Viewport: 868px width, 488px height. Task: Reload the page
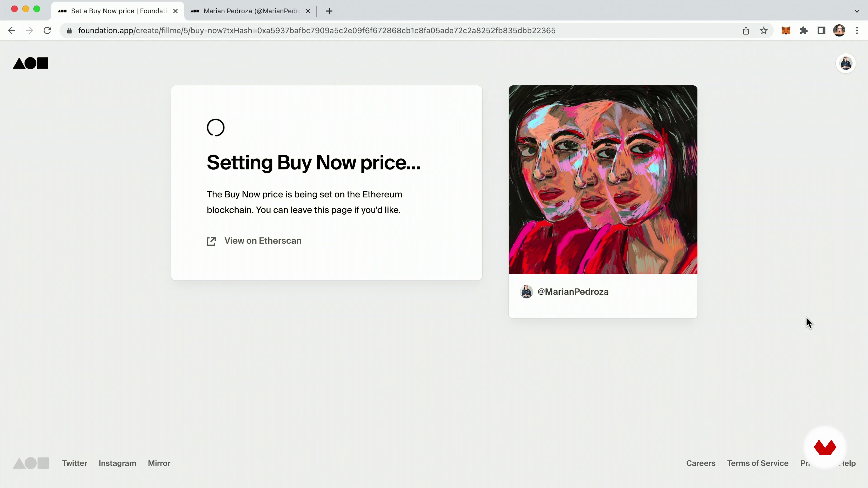(x=47, y=31)
